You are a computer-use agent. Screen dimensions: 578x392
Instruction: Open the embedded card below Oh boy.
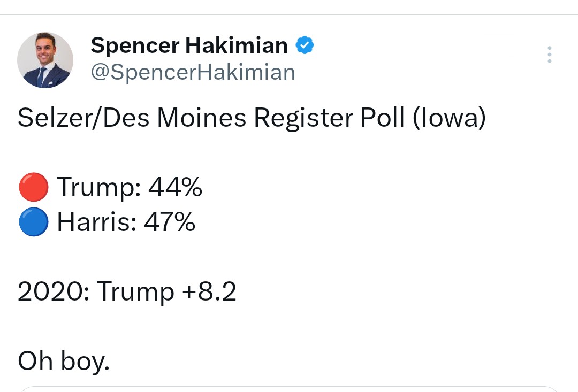289,389
